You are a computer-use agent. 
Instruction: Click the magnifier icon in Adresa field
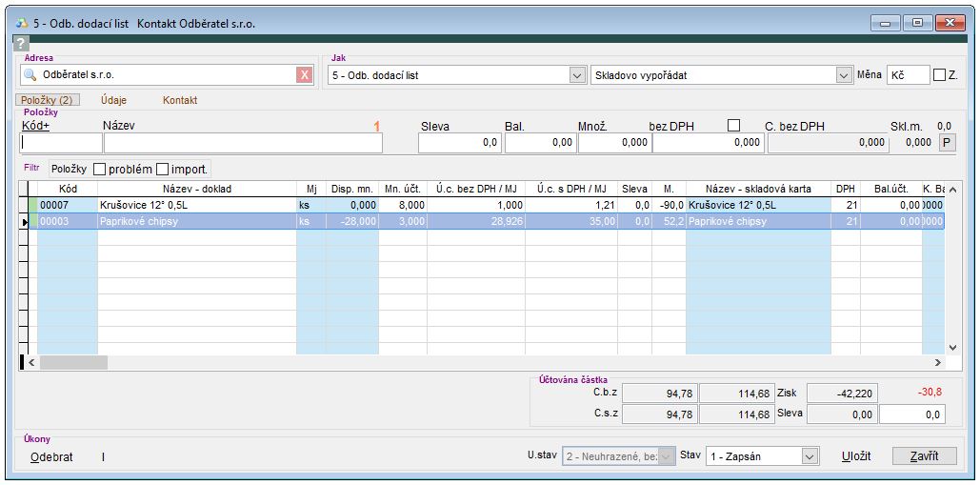pos(30,74)
